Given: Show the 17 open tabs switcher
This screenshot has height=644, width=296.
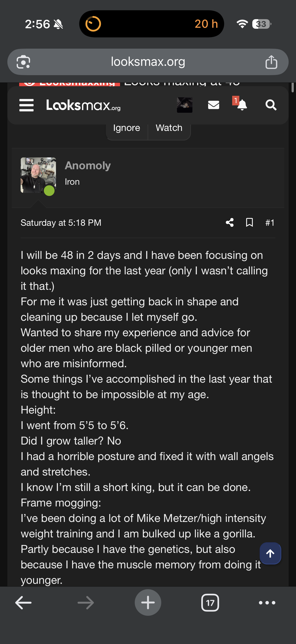Looking at the screenshot, I should click(210, 603).
